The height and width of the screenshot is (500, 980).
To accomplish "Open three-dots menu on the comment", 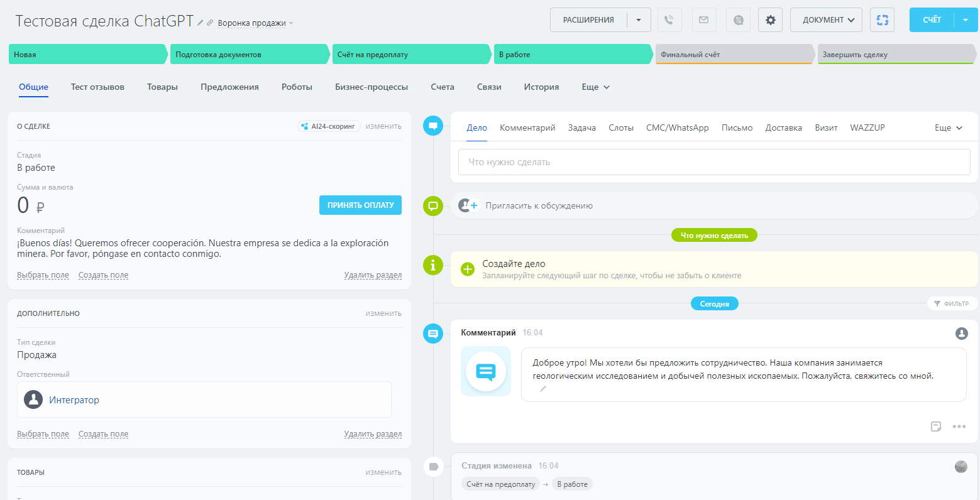I will tap(959, 427).
